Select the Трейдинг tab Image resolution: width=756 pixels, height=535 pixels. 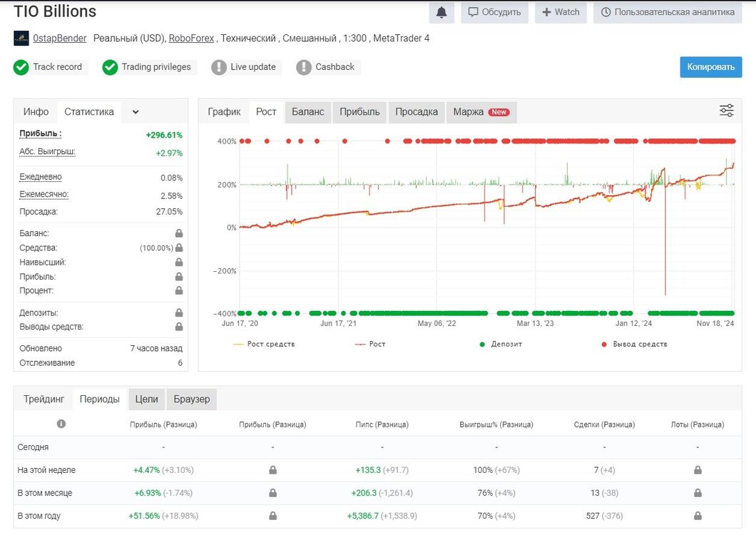(44, 399)
